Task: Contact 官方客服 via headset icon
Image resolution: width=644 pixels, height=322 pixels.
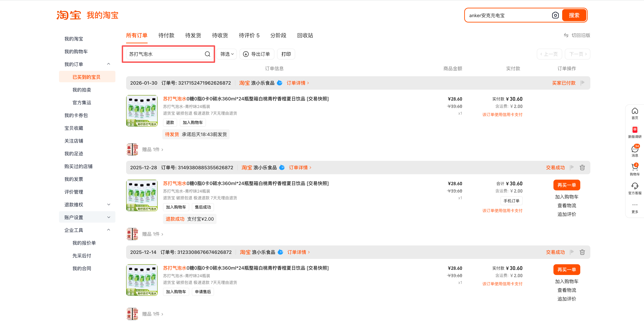Action: pyautogui.click(x=634, y=186)
